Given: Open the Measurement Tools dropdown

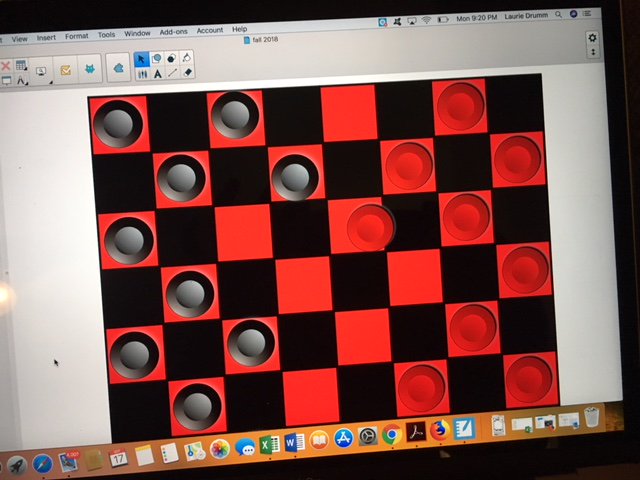Looking at the screenshot, I should 21,80.
